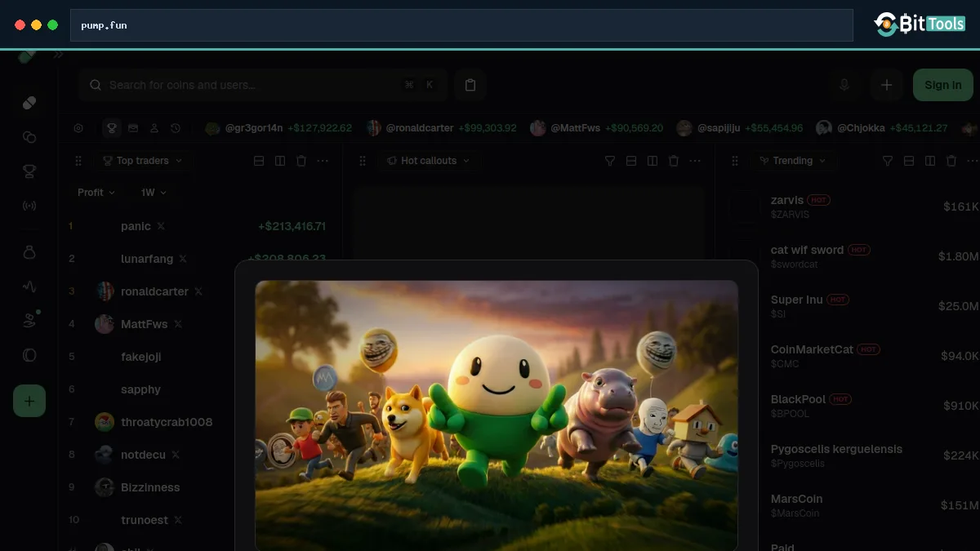Open the Hot callouts panel dropdown
980x551 pixels.
tap(428, 161)
